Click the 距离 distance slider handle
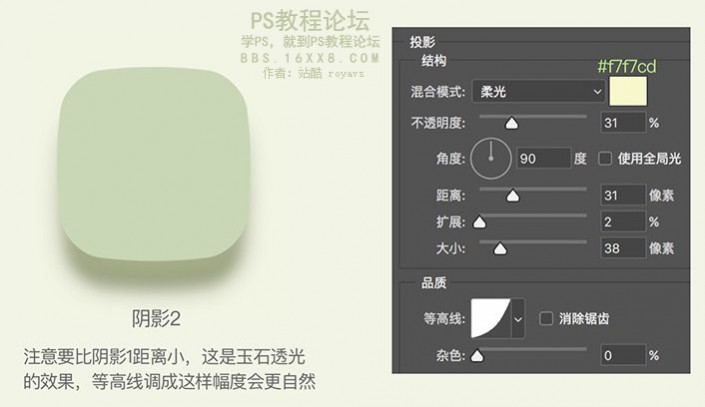705x407 pixels. tap(513, 195)
